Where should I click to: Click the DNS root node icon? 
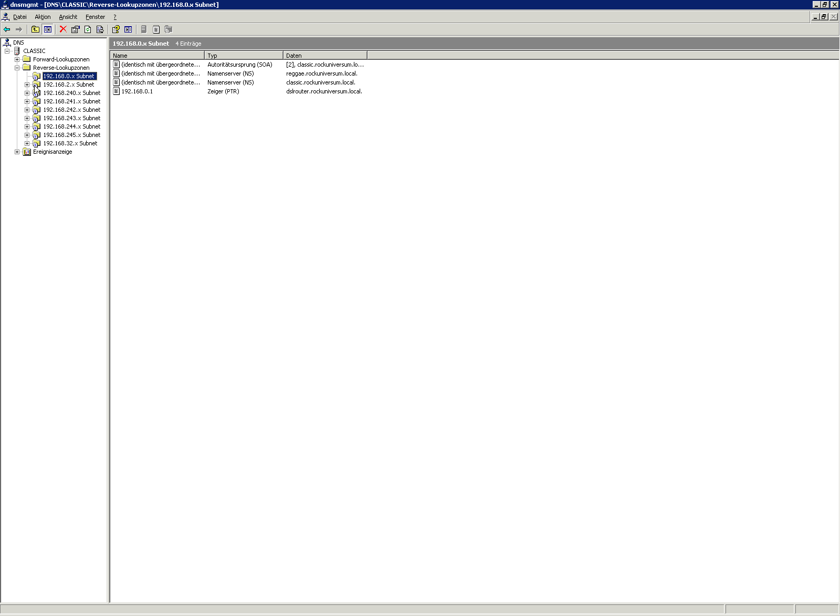[x=7, y=43]
